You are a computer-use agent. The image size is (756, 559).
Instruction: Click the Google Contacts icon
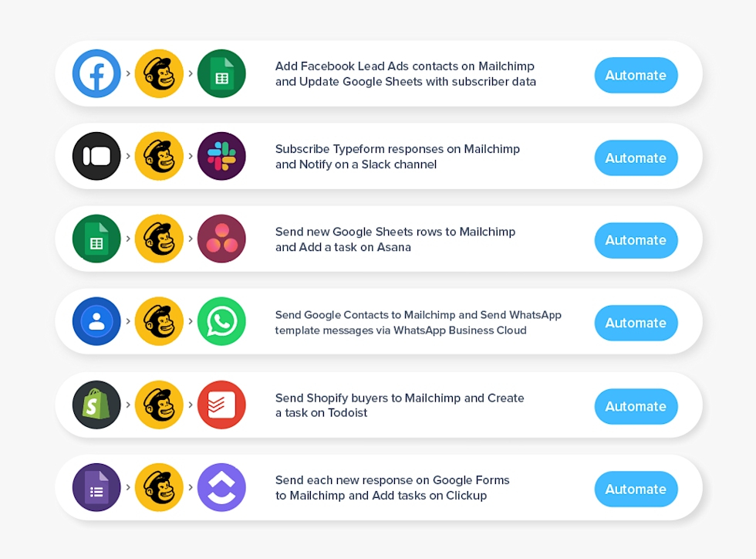click(x=96, y=321)
